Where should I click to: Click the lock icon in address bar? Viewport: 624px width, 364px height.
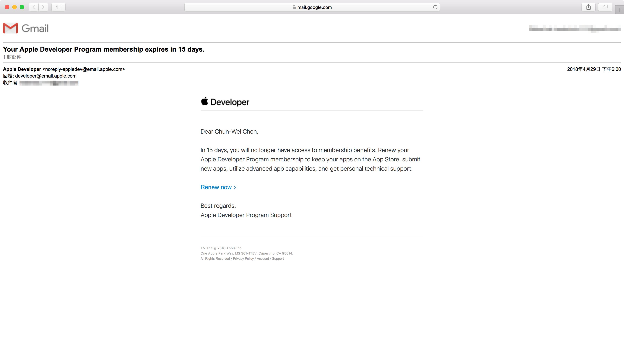pyautogui.click(x=294, y=7)
